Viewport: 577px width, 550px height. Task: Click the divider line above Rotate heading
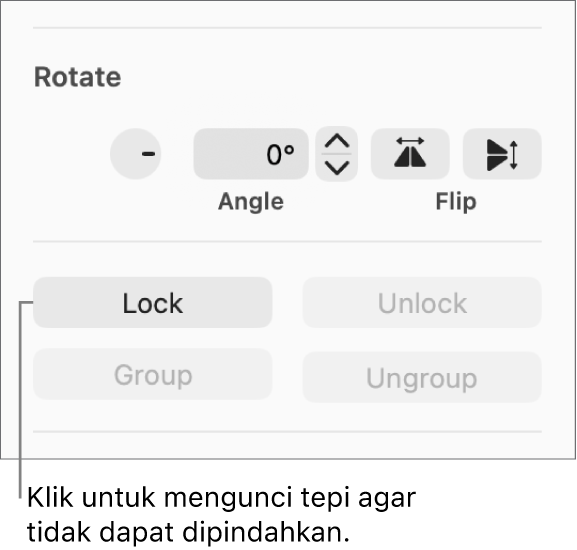click(x=287, y=28)
